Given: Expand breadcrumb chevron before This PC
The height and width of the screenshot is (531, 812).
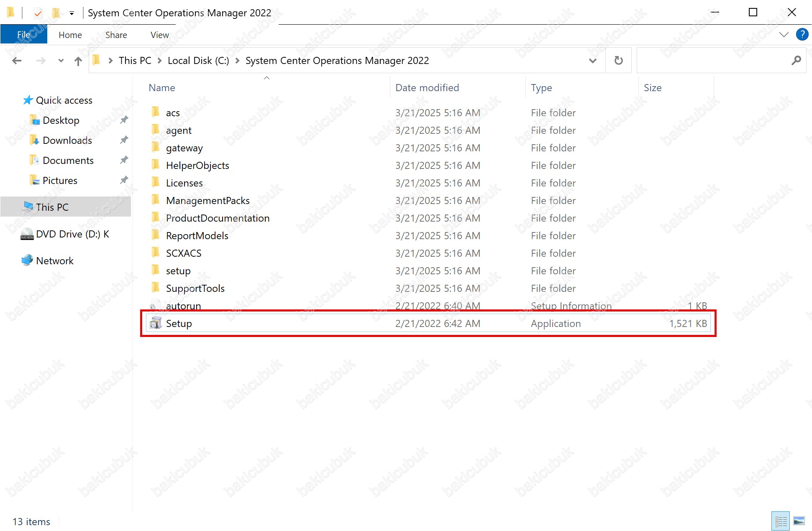Looking at the screenshot, I should pyautogui.click(x=110, y=61).
